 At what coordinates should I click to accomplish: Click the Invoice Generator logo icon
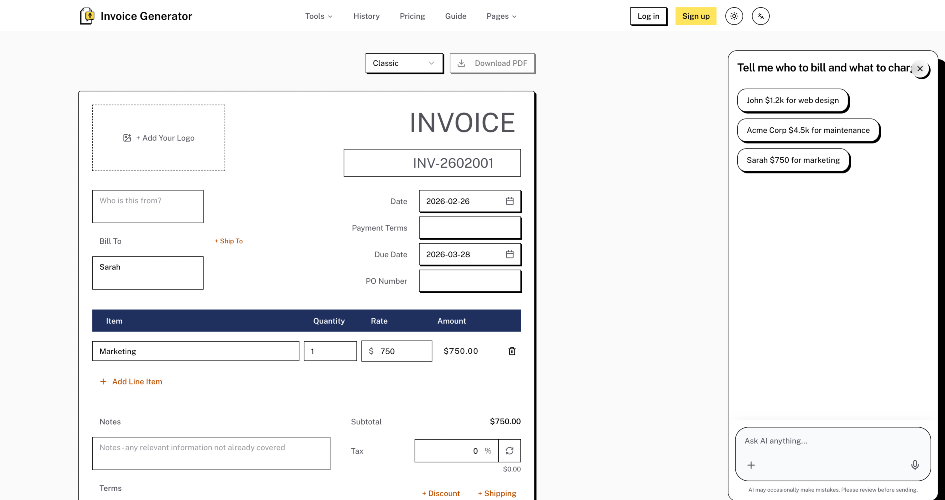tap(87, 16)
